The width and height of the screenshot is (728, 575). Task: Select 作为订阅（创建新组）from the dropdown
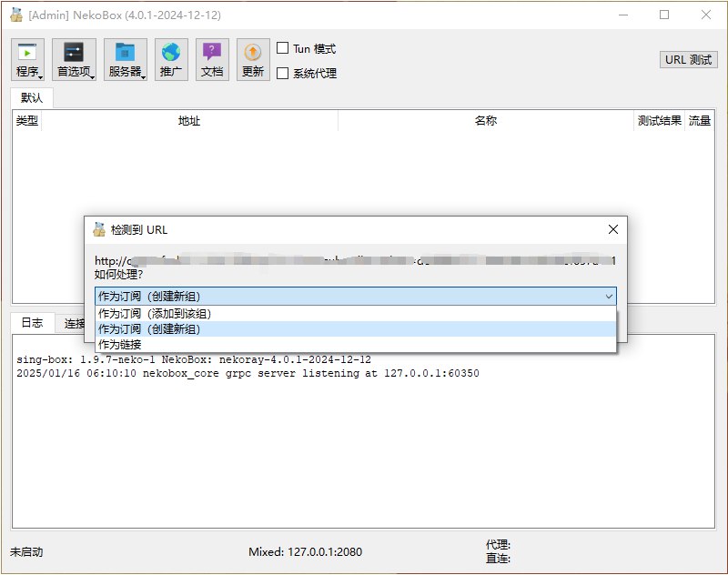click(182, 328)
